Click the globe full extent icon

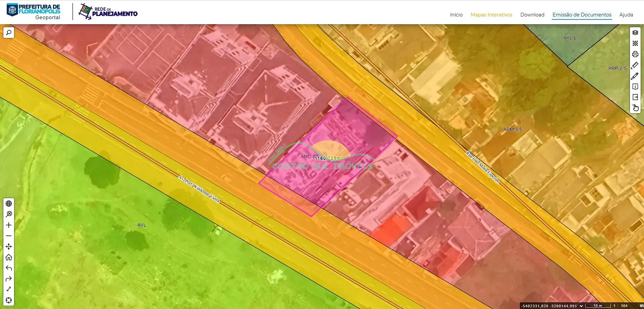pyautogui.click(x=9, y=204)
